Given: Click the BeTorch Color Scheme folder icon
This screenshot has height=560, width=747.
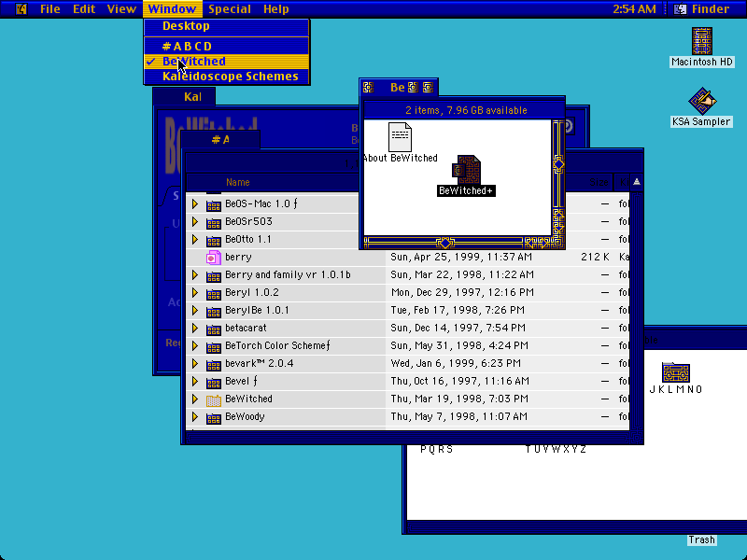Looking at the screenshot, I should (214, 346).
